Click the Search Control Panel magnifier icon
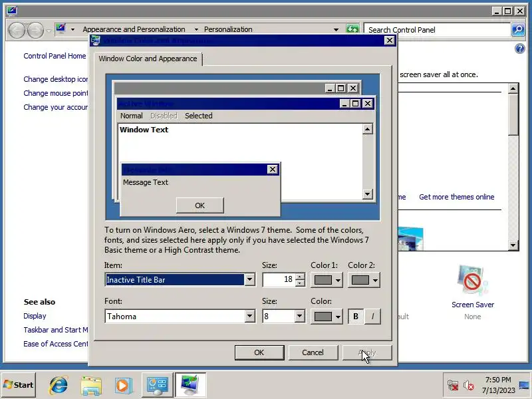Viewport: 532px width, 399px height. (x=518, y=29)
